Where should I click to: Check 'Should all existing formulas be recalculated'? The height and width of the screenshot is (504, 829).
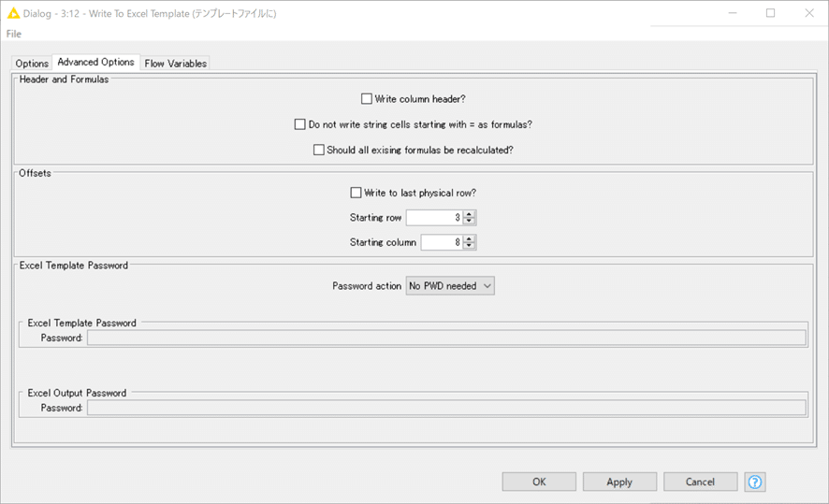[x=319, y=150]
